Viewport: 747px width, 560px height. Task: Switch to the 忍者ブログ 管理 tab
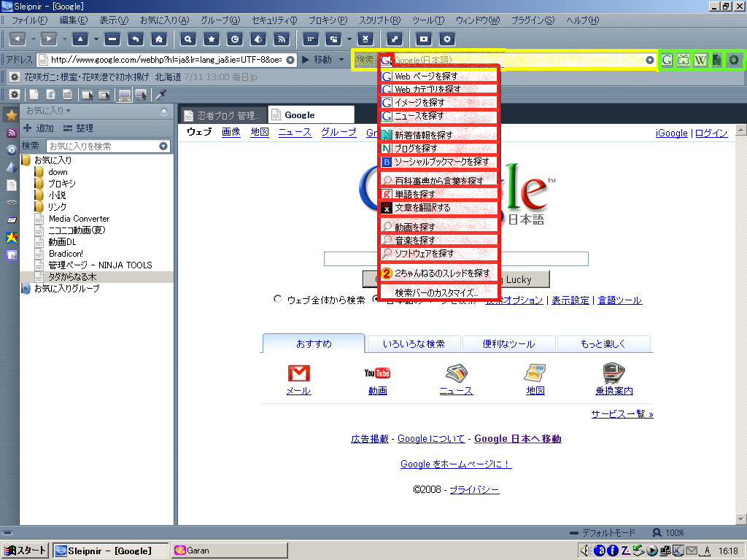tap(222, 115)
